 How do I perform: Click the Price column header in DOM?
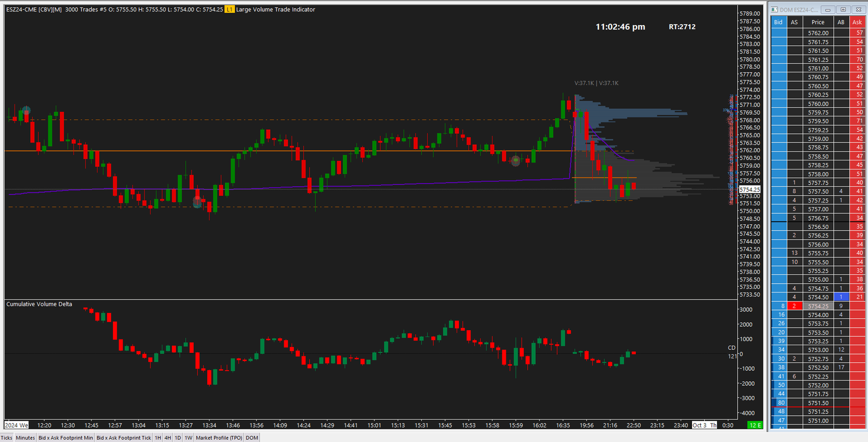(818, 22)
